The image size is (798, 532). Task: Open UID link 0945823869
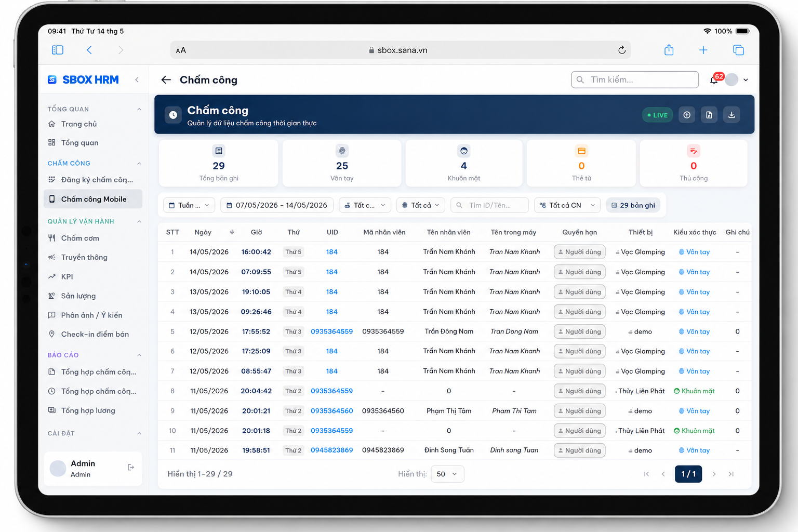click(x=331, y=450)
